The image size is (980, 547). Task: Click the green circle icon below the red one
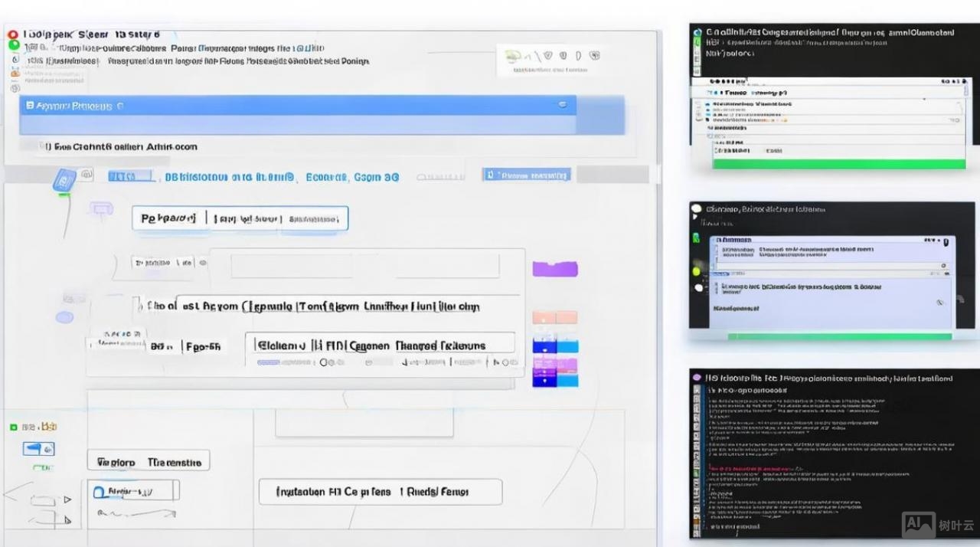coord(14,45)
